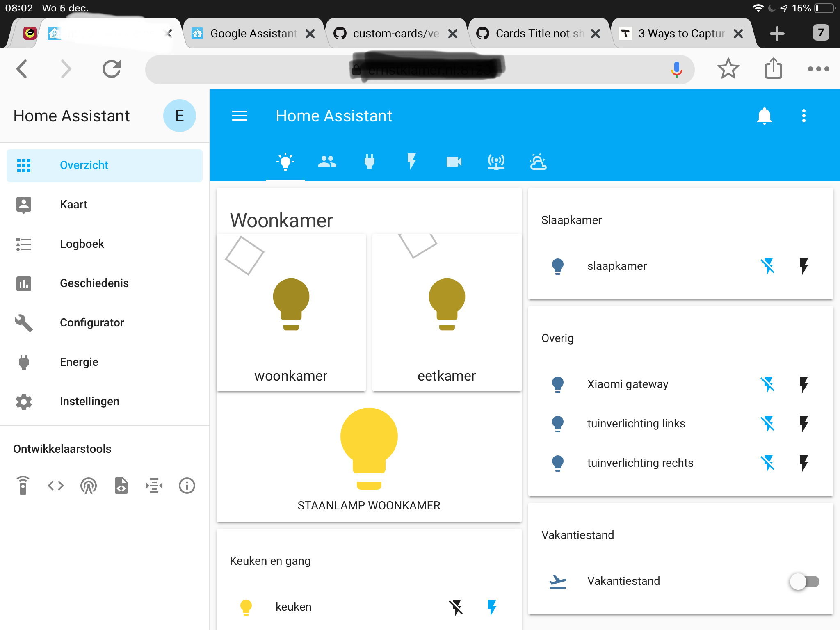Viewport: 840px width, 630px height.
Task: Switch to the weather view tab
Action: click(538, 162)
